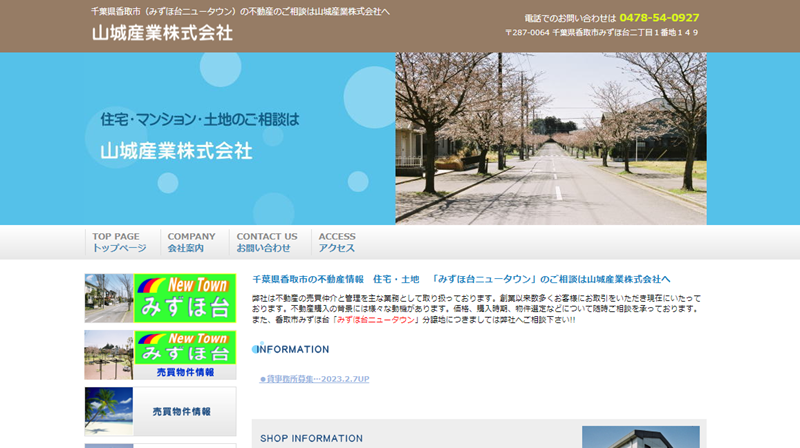Click the first New Town みずほ台 banner

[x=160, y=298]
